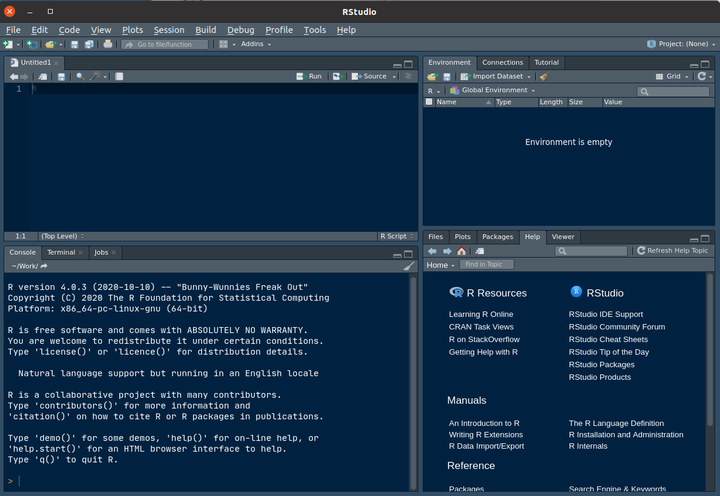Image resolution: width=720 pixels, height=496 pixels.
Task: Click the re-run previous code icon
Action: click(337, 76)
